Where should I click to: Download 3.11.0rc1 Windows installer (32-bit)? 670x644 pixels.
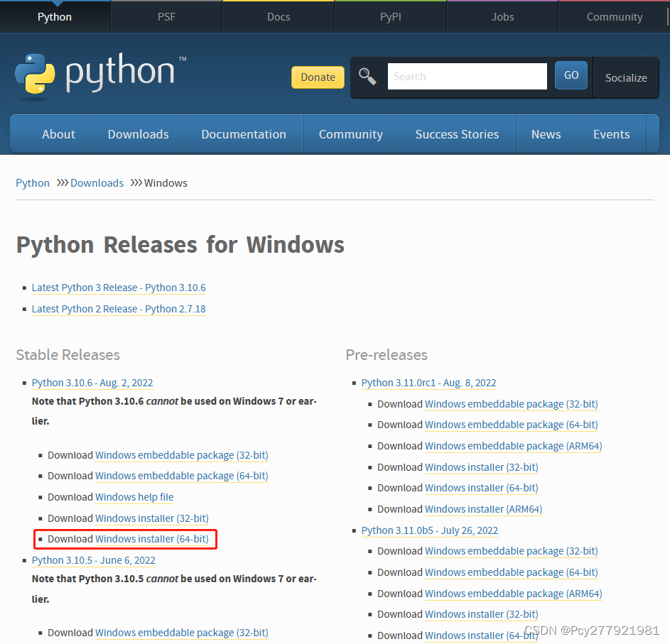(482, 467)
